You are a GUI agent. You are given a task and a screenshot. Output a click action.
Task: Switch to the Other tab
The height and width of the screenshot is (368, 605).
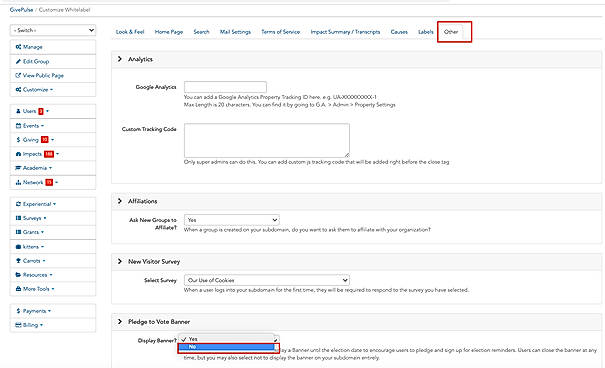click(451, 32)
